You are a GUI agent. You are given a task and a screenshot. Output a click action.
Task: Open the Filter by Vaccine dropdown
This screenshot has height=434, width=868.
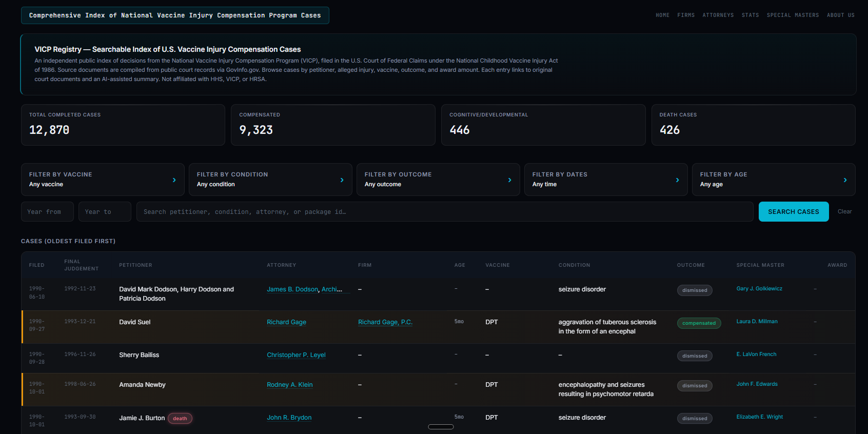tap(103, 180)
